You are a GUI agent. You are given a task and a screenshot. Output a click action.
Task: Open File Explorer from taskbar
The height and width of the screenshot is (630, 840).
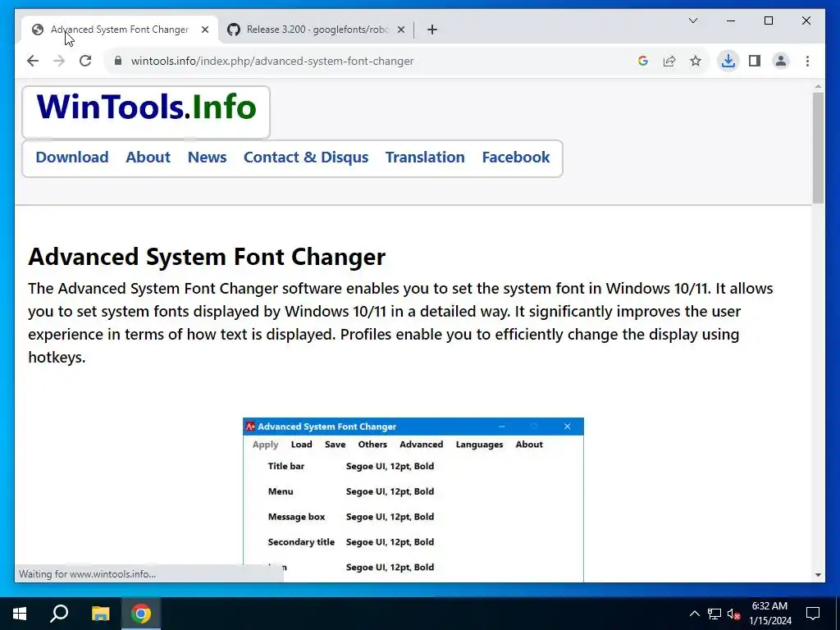point(100,614)
